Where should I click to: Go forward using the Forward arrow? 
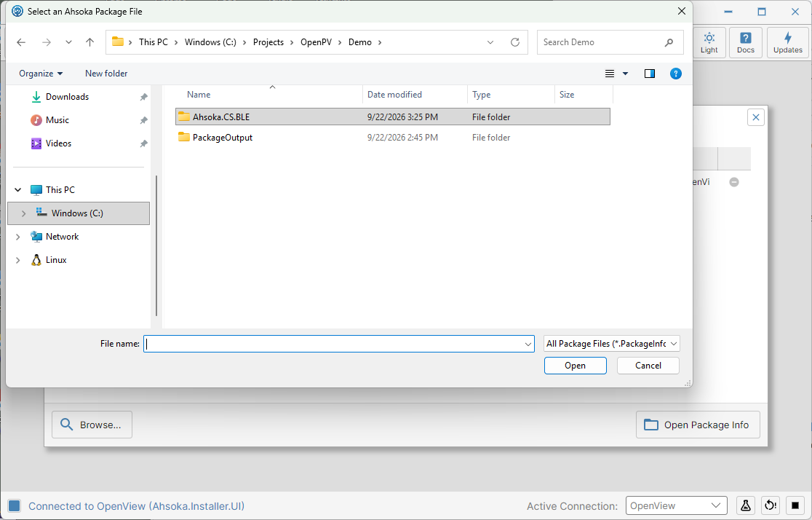47,42
